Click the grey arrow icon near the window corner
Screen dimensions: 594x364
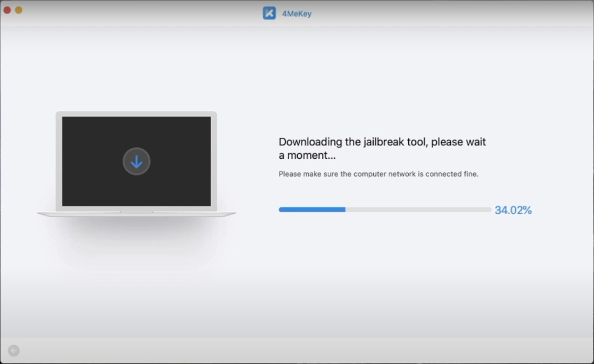[12, 350]
